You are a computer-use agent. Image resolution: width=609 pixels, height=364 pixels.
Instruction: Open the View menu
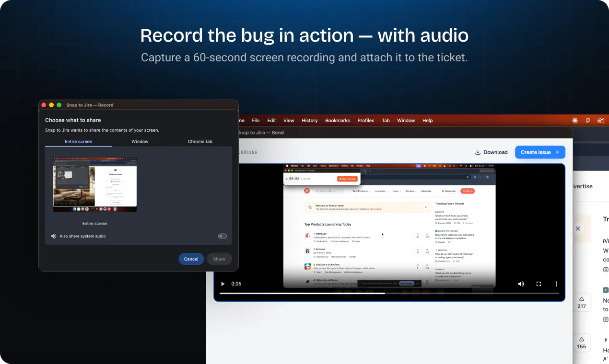289,121
